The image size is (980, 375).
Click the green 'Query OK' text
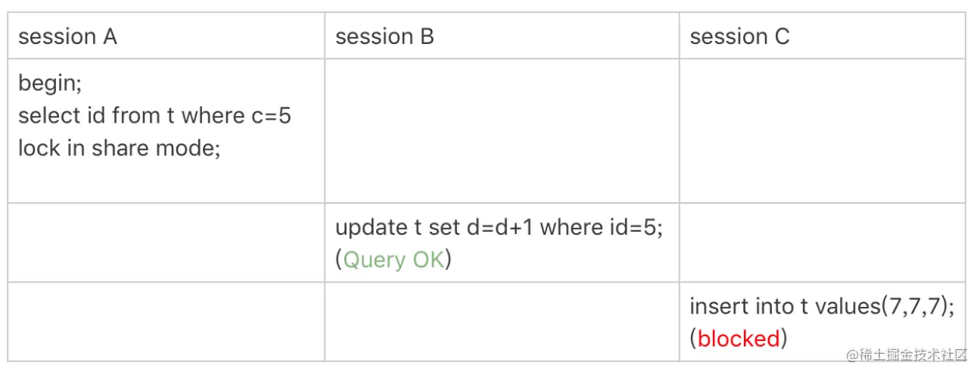[393, 260]
